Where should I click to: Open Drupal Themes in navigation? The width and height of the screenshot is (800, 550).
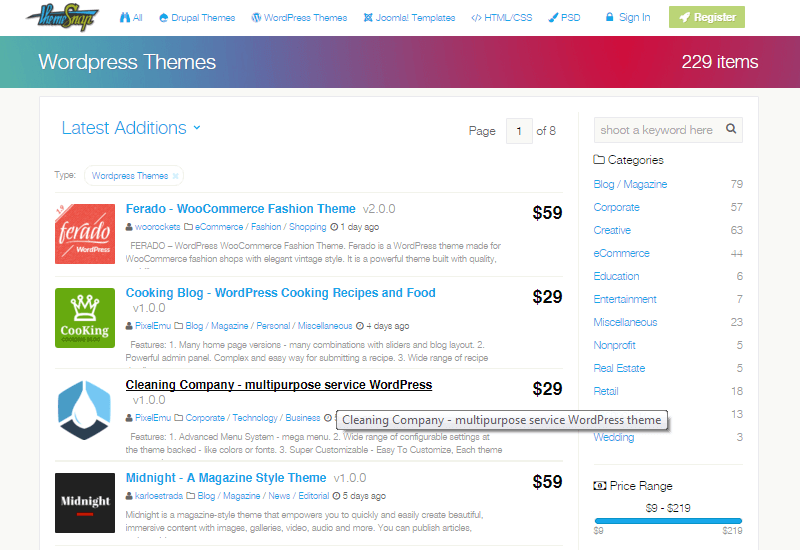tap(197, 17)
